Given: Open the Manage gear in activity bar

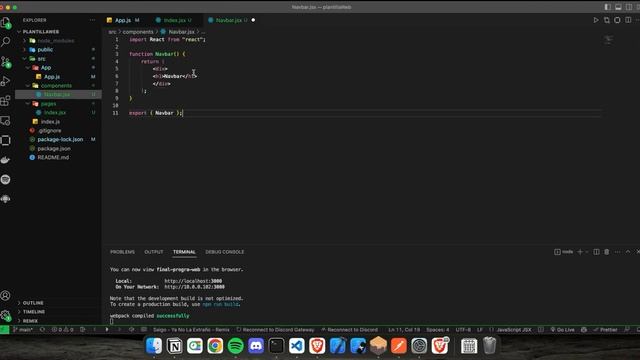Looking at the screenshot, I should [6, 315].
